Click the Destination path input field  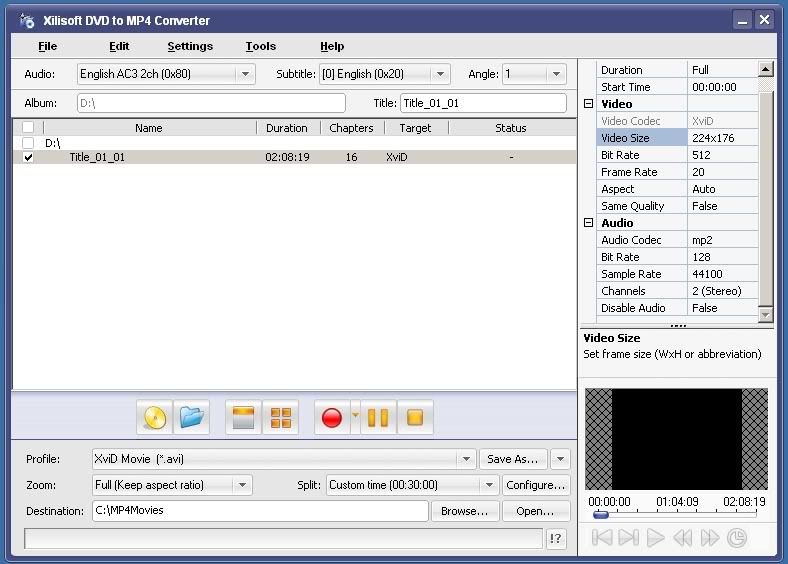[260, 511]
